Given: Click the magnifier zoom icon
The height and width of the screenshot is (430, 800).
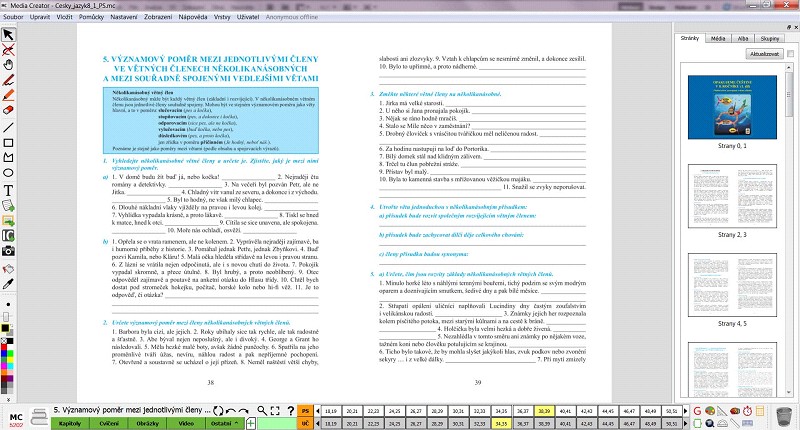Looking at the screenshot, I should pyautogui.click(x=262, y=410).
